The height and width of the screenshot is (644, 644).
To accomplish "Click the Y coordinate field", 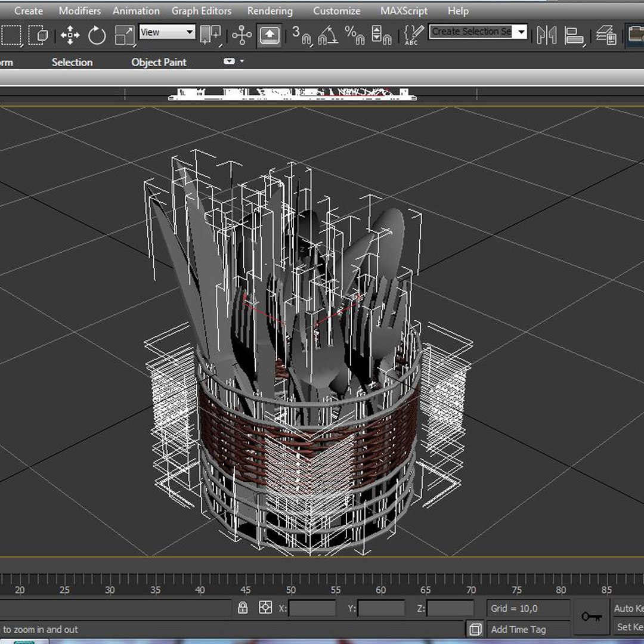I will 381,608.
